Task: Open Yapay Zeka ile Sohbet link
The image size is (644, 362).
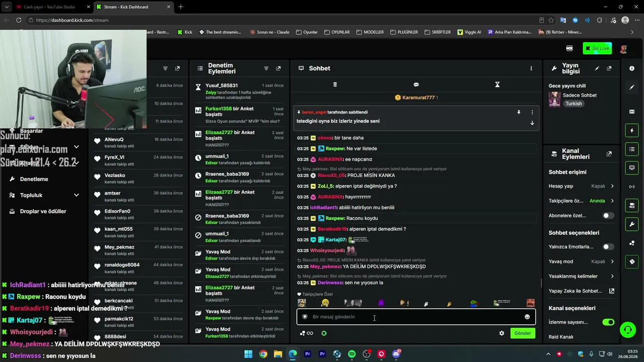Action: [581, 291]
